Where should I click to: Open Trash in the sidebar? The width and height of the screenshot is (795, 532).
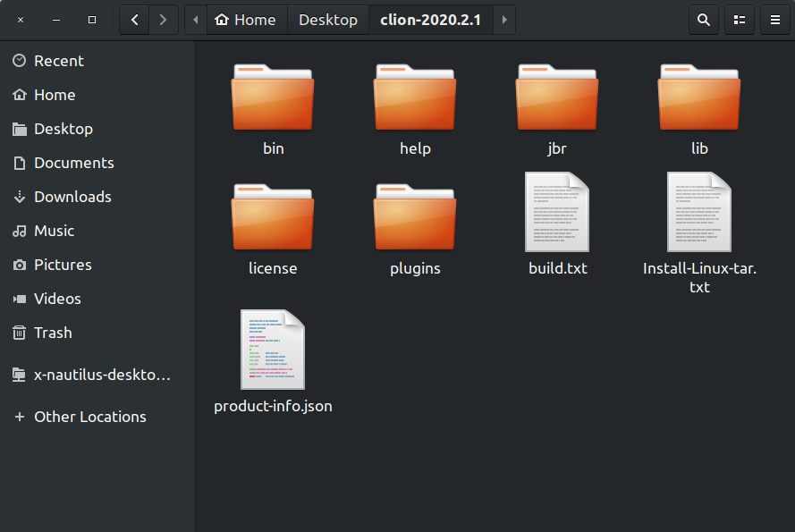[x=97, y=333]
